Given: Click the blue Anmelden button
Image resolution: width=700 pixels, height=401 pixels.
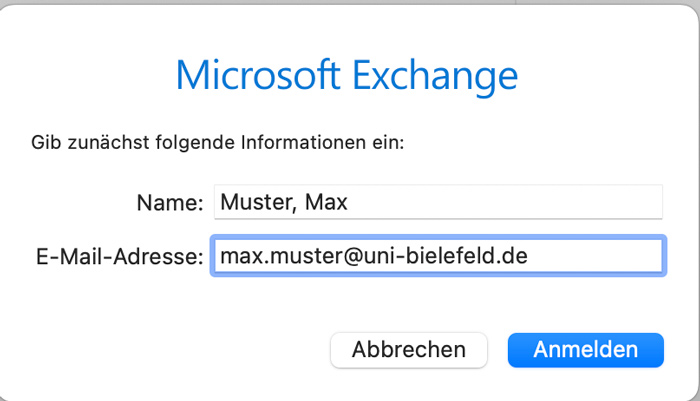Looking at the screenshot, I should [586, 350].
